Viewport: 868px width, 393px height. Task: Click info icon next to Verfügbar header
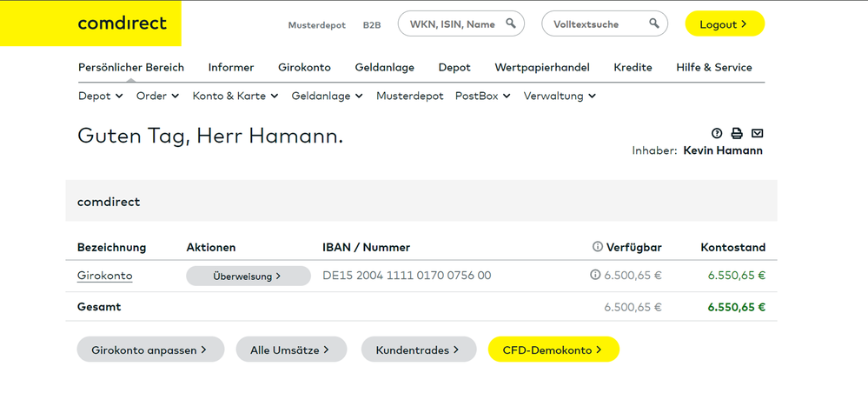pos(597,247)
